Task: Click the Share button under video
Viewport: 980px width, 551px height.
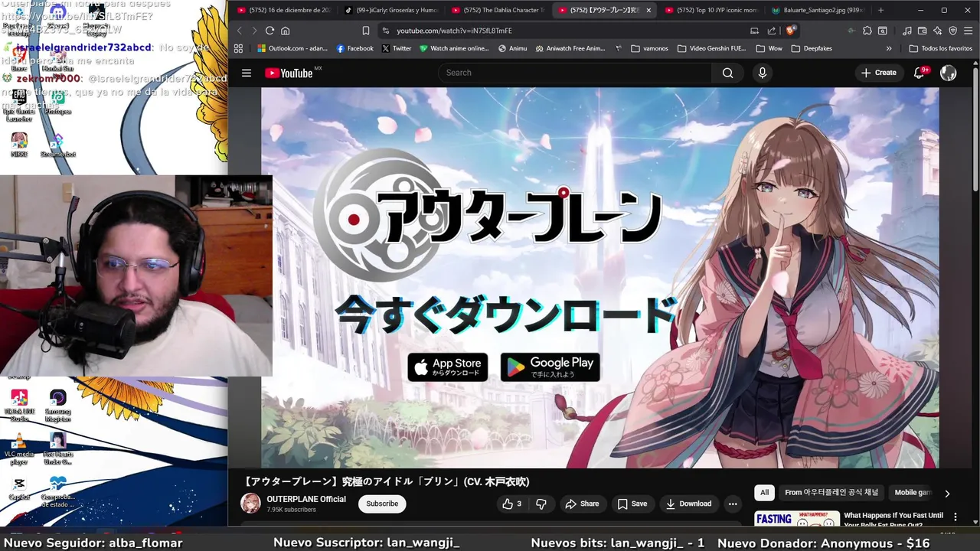Action: 582,504
